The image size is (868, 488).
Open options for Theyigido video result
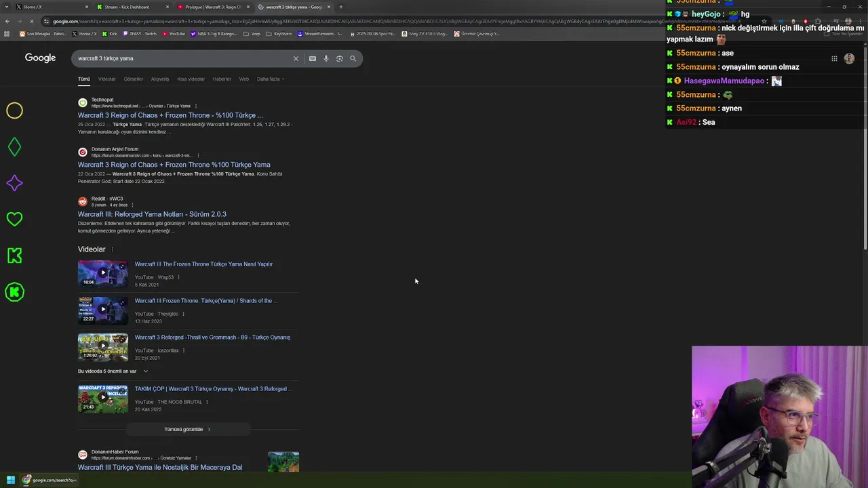click(x=183, y=314)
